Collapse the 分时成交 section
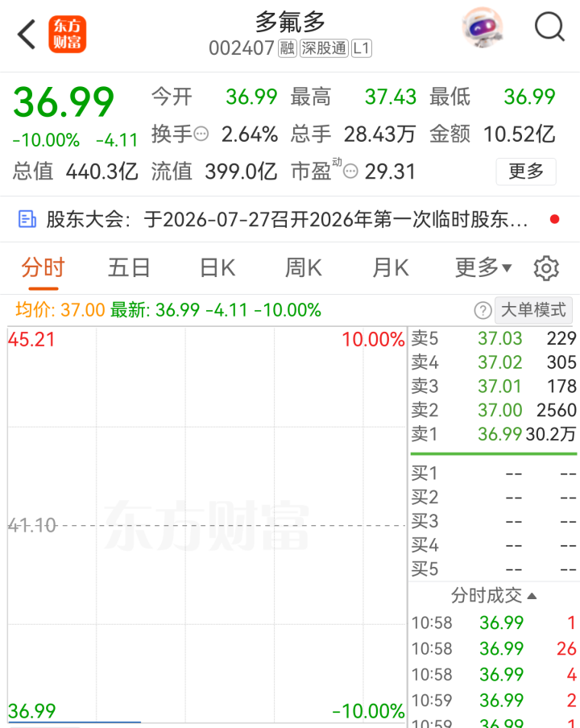The height and width of the screenshot is (728, 580). (494, 596)
